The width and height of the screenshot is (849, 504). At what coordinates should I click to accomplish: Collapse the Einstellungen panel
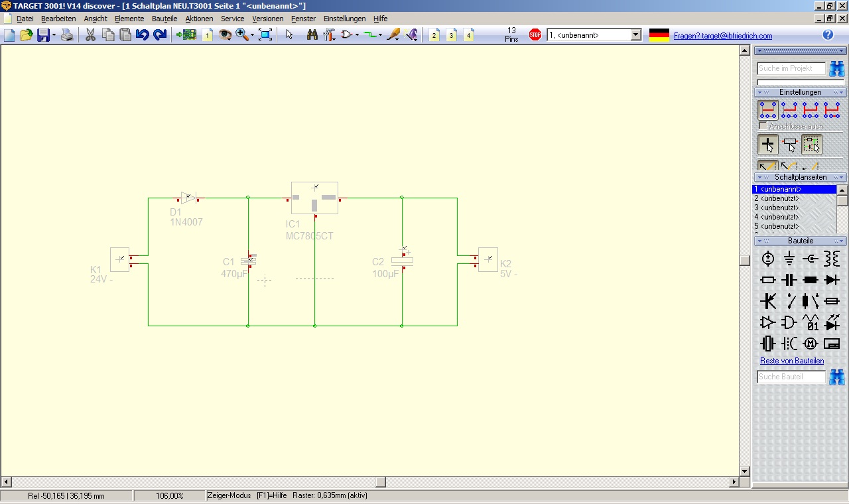pyautogui.click(x=759, y=92)
